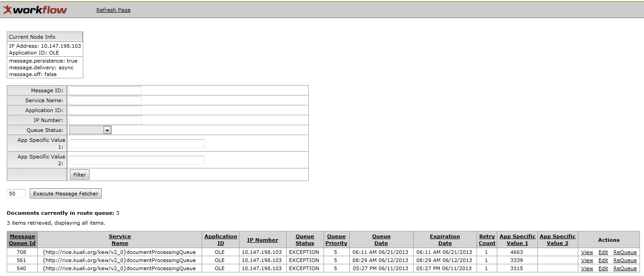Click the fetcher count field showing 50
644x276 pixels.
[16, 194]
